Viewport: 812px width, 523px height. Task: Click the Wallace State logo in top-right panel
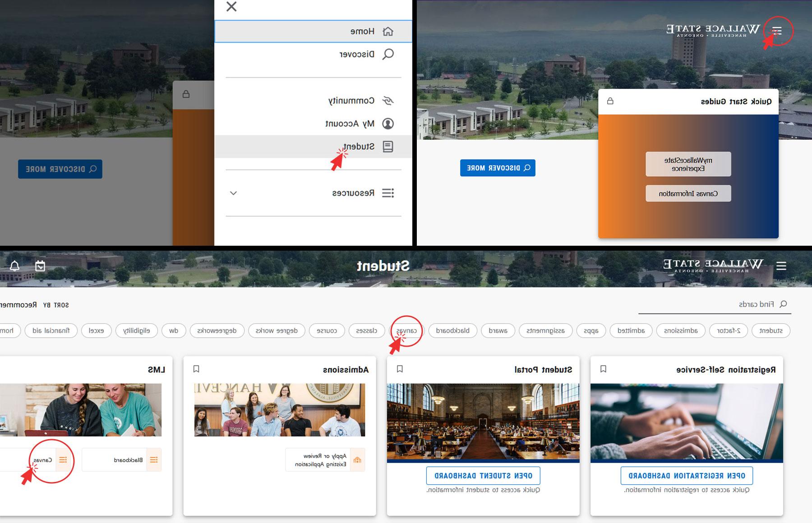(713, 30)
